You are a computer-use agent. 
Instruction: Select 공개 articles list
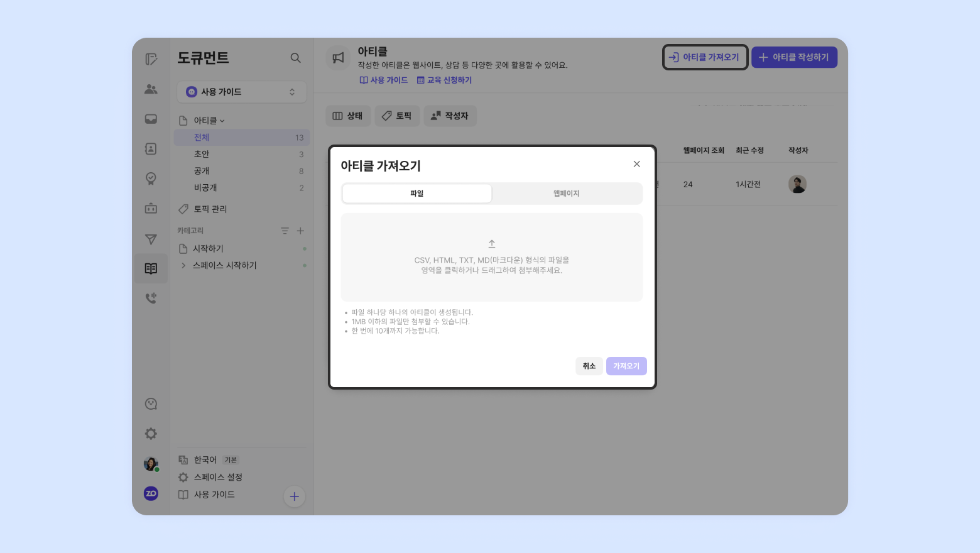242,171
